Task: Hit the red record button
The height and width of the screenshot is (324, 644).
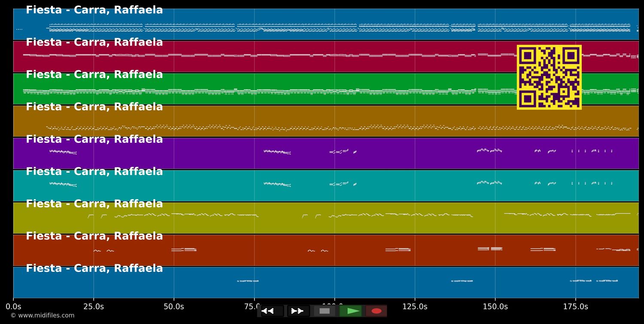Action: tap(377, 311)
